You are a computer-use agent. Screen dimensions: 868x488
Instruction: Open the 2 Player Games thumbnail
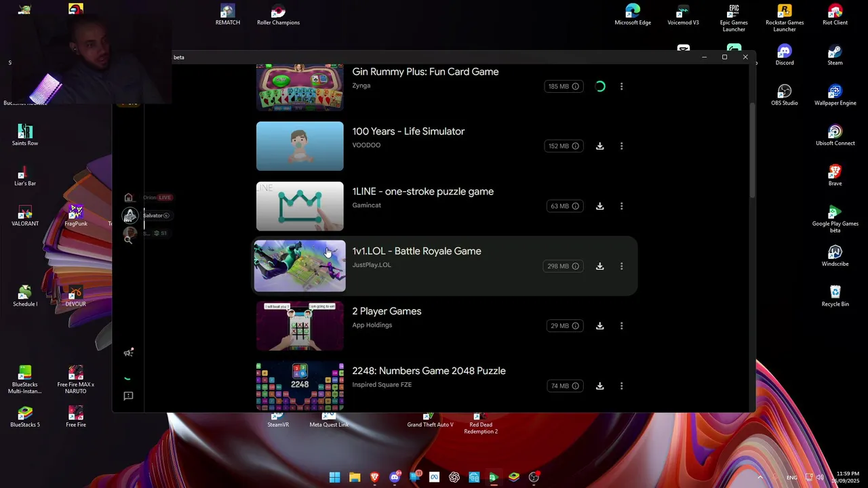coord(300,326)
